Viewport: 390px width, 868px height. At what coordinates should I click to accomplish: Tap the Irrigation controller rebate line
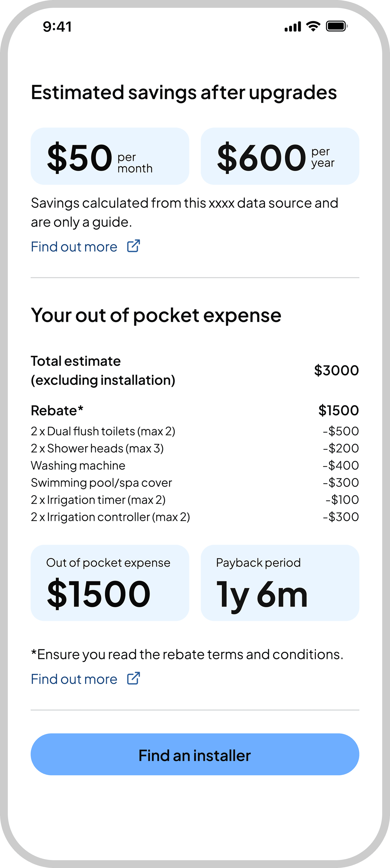point(111,517)
